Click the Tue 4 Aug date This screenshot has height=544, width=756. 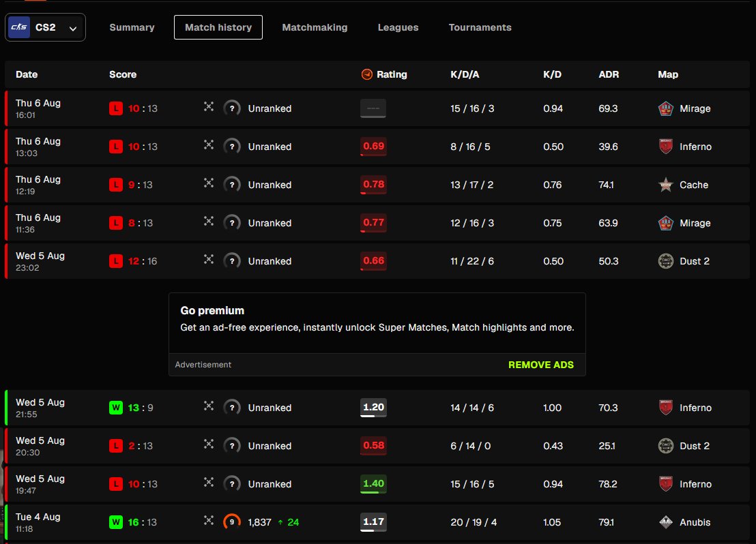click(x=38, y=517)
